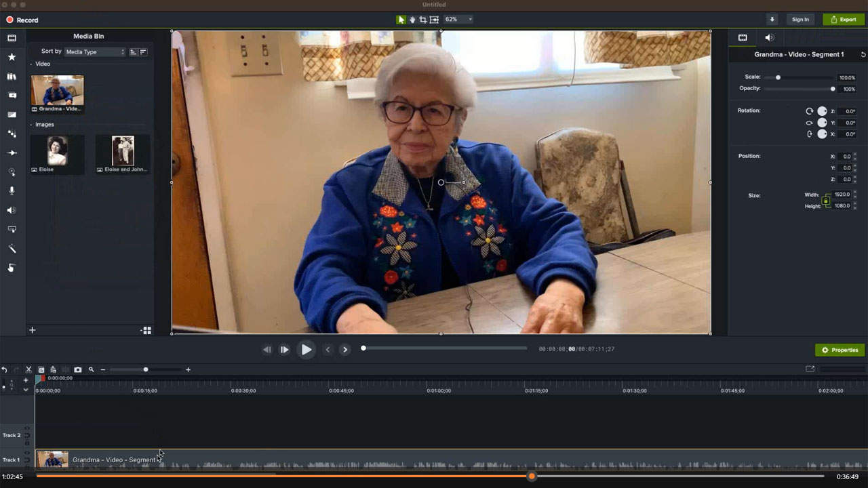Open the 62% canvas zoom dropdown
Screen dimensions: 868x488
pos(458,19)
